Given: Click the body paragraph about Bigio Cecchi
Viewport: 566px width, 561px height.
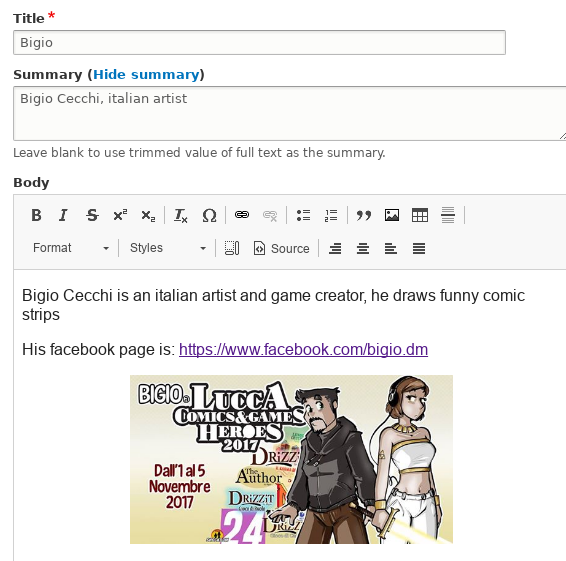Looking at the screenshot, I should (x=273, y=305).
